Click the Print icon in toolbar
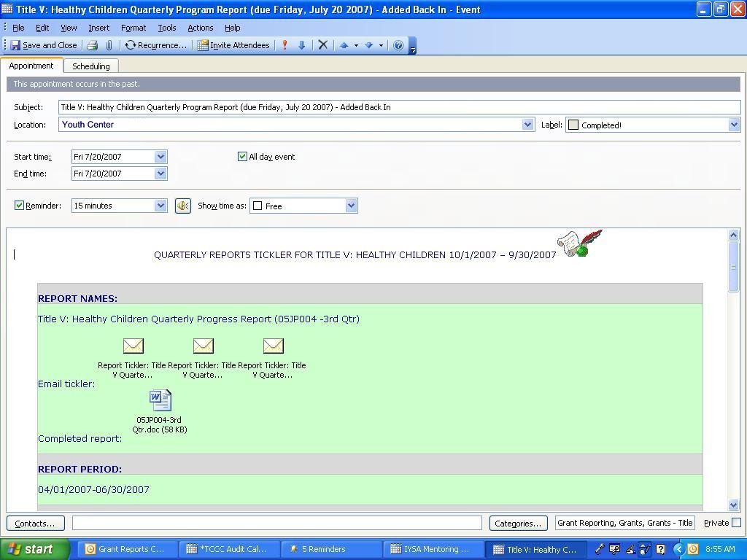The width and height of the screenshot is (747, 560). pos(93,45)
